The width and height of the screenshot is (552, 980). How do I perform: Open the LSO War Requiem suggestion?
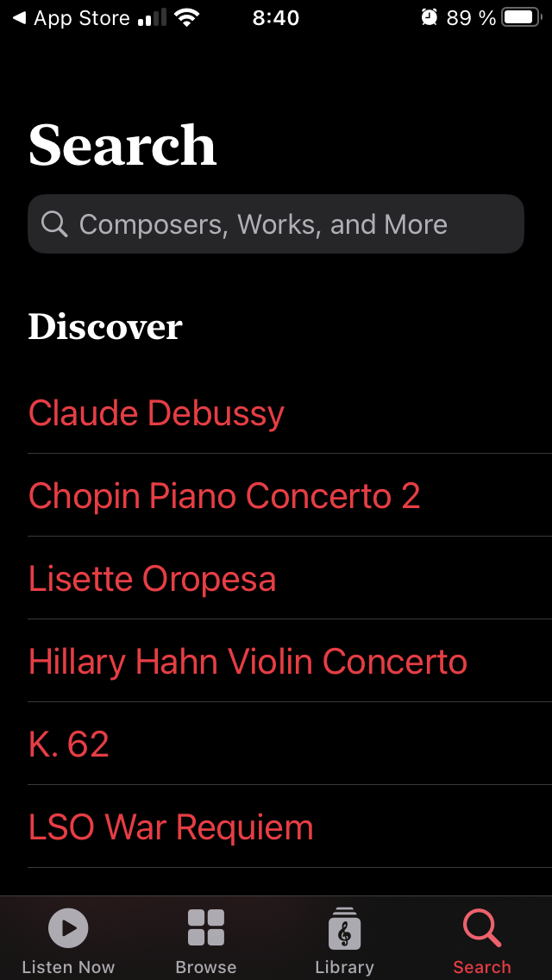click(x=171, y=827)
